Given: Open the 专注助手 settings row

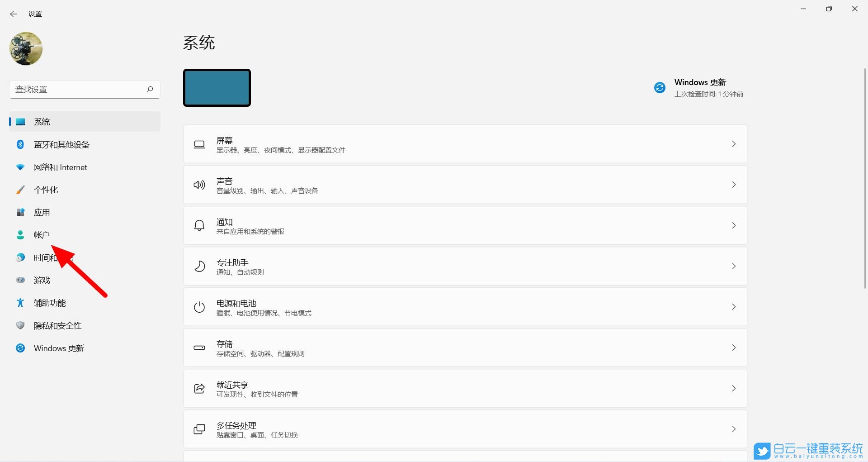Looking at the screenshot, I should pyautogui.click(x=465, y=266).
